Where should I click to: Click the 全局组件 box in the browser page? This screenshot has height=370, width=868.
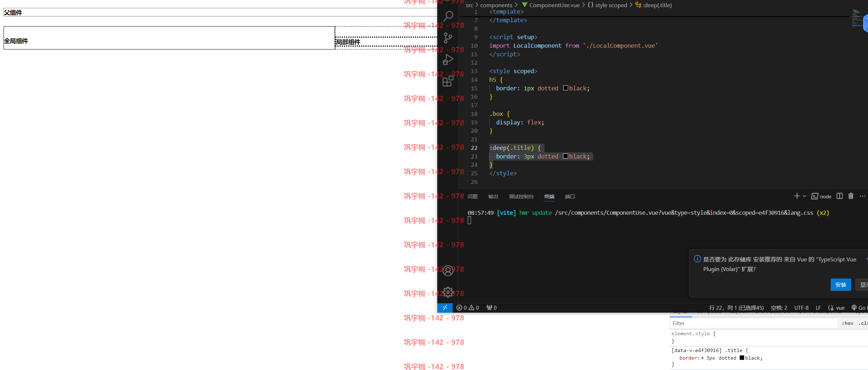169,38
